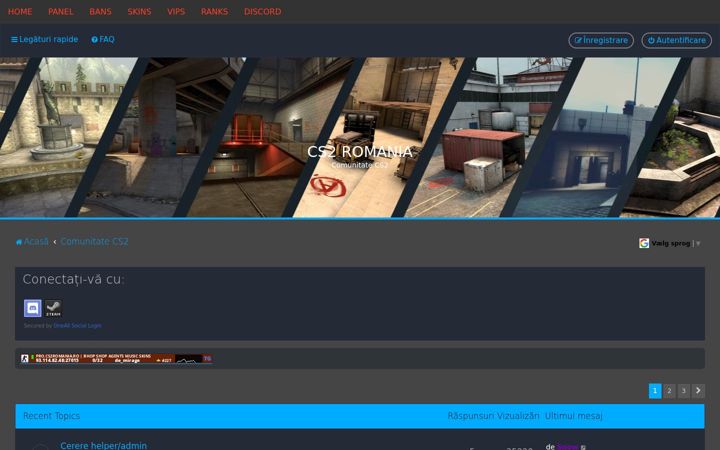Viewport: 720px width, 450px height.
Task: Click the Autentificare login button
Action: [x=676, y=40]
